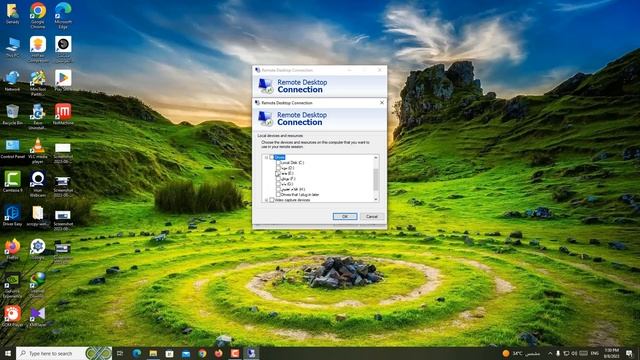Open the weather widget on taskbar

(x=521, y=353)
